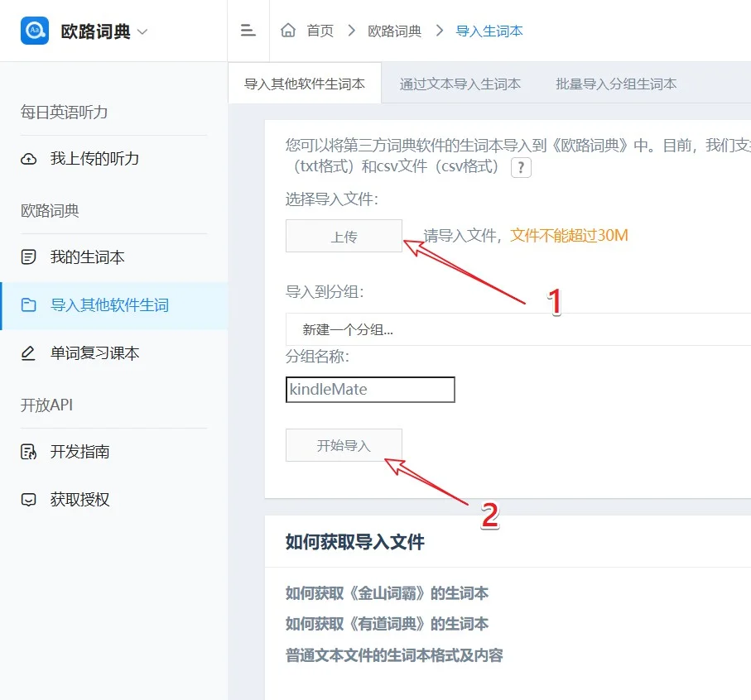Open 我的生词本 sidebar item

click(87, 257)
